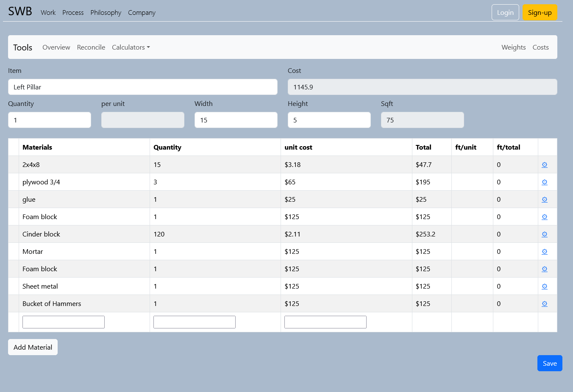Click the empty new material name field
The width and height of the screenshot is (573, 392).
click(x=64, y=322)
